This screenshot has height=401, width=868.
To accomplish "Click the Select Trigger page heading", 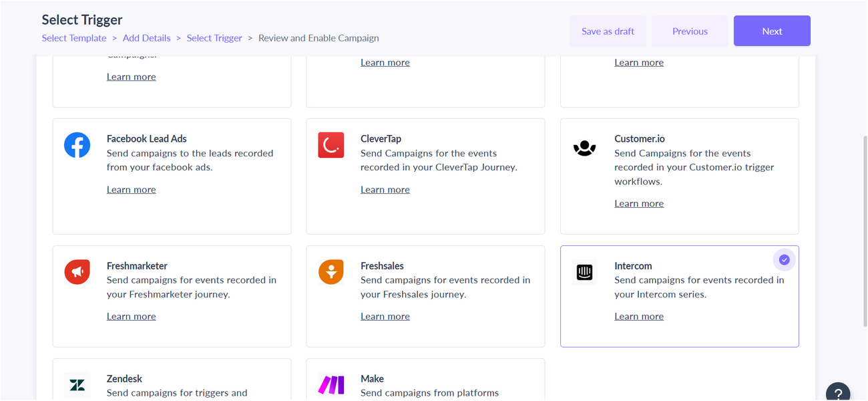I will click(x=82, y=20).
